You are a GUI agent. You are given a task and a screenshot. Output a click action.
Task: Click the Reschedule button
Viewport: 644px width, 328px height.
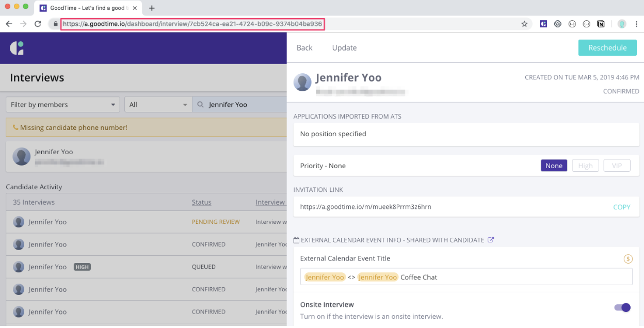[607, 47]
